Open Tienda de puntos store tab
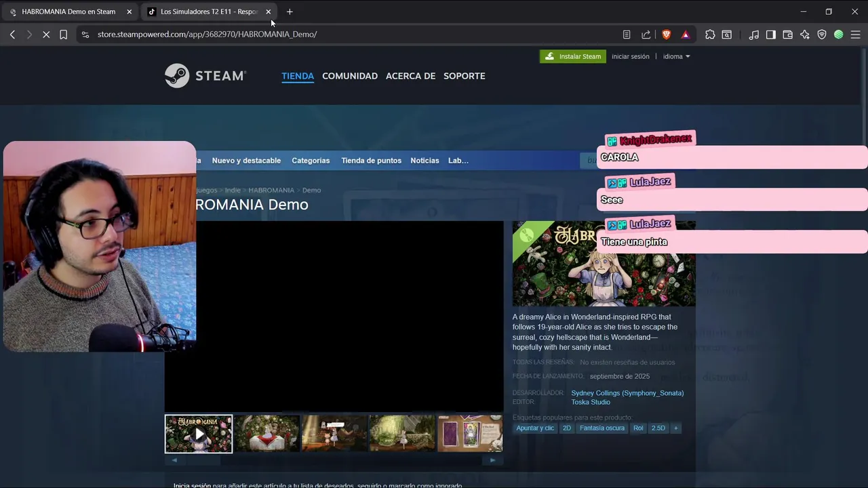Image resolution: width=868 pixels, height=488 pixels. pyautogui.click(x=372, y=161)
